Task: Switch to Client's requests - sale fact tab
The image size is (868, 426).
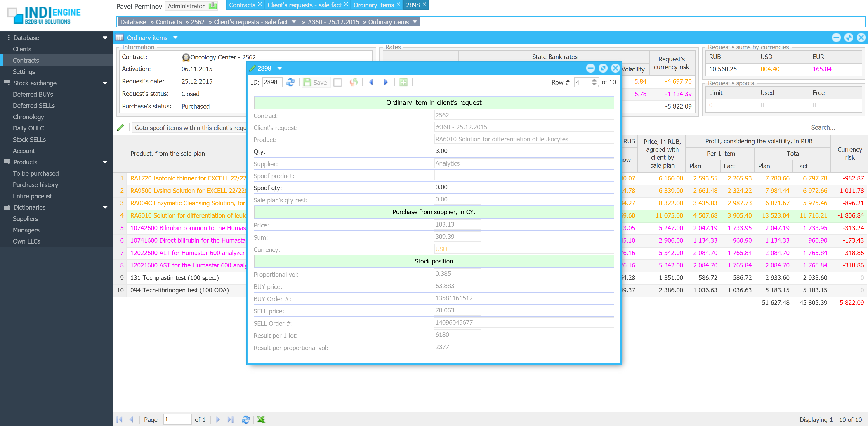Action: [304, 5]
